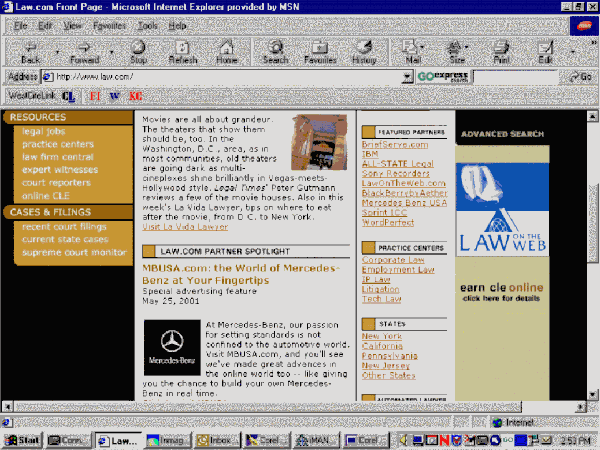The image size is (600, 450).
Task: Open the Mail toolbar button
Action: click(x=410, y=51)
